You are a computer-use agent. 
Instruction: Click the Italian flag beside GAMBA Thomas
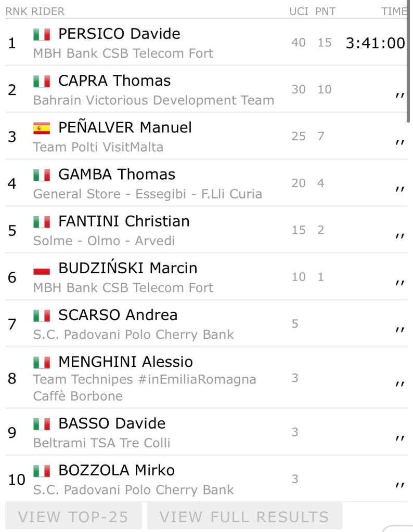coord(42,175)
